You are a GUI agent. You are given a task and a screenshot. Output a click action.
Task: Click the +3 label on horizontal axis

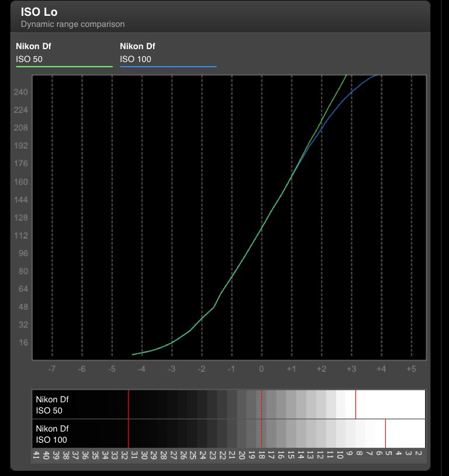(x=351, y=369)
